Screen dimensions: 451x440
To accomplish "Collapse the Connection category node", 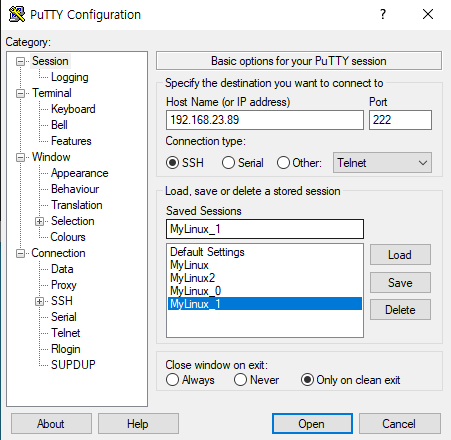I will pyautogui.click(x=20, y=253).
